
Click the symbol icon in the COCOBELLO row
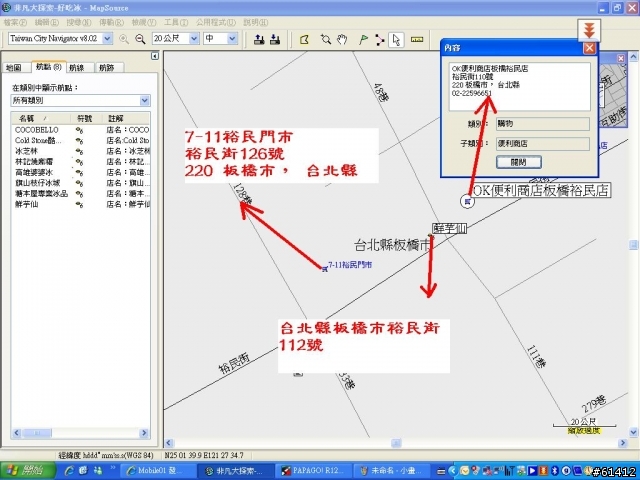(79, 130)
